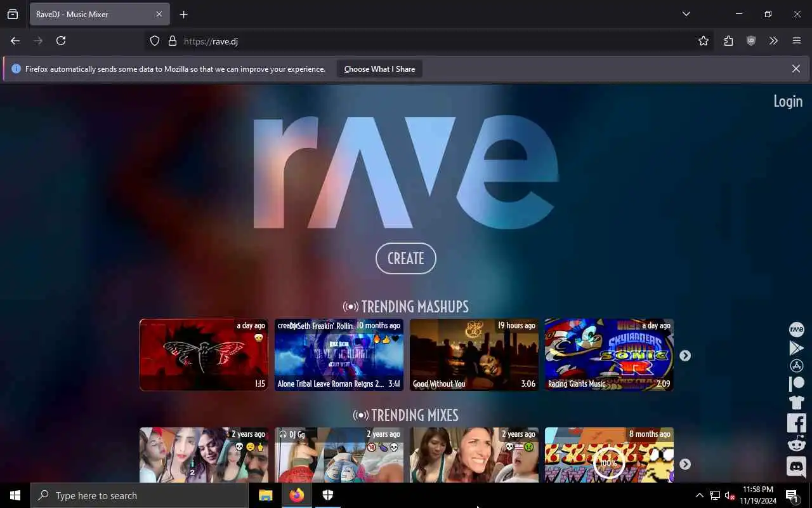Open the Firefox application menu
Screen dimensions: 812x508
click(x=797, y=41)
